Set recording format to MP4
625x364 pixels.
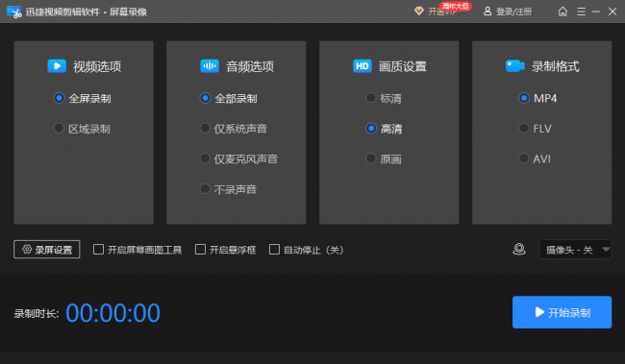(x=537, y=98)
